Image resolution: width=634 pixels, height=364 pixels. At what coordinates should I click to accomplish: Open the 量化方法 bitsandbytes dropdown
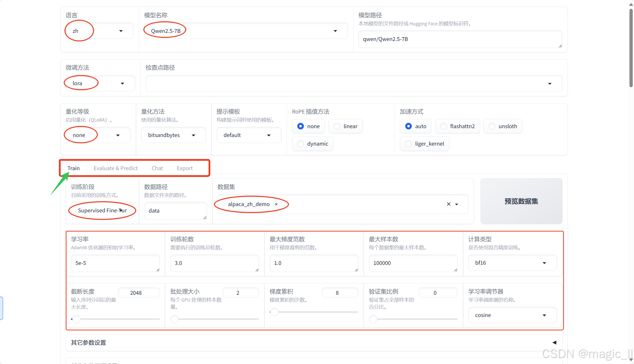click(x=173, y=135)
